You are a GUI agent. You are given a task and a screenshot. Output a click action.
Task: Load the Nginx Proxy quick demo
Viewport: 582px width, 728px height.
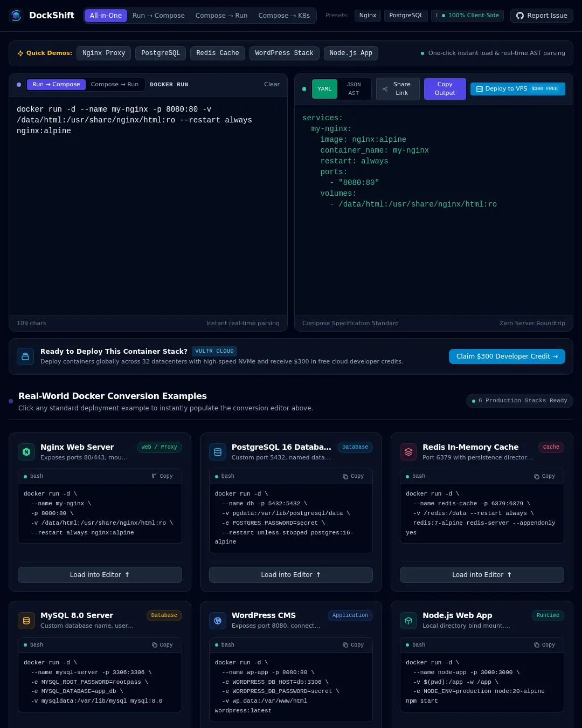point(103,53)
